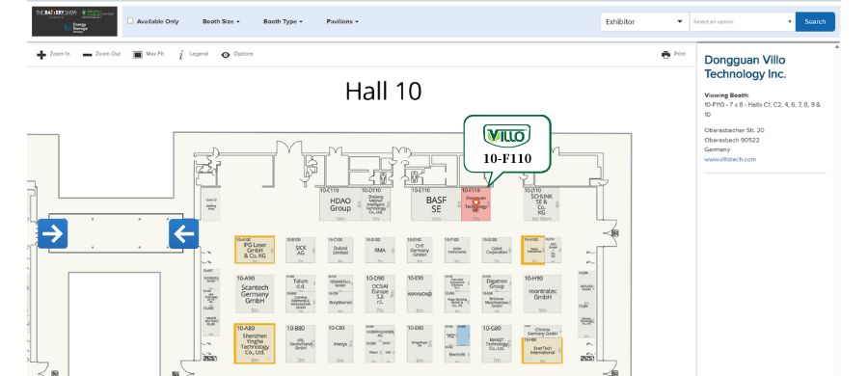Click the Zoom In plus icon
This screenshot has height=376, width=868.
point(41,55)
